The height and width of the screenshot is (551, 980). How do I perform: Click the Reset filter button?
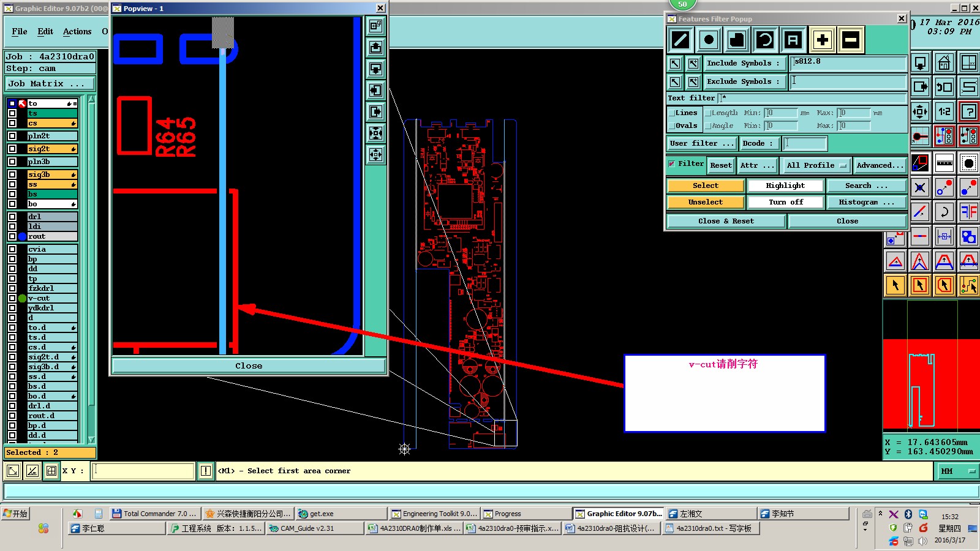tap(721, 165)
